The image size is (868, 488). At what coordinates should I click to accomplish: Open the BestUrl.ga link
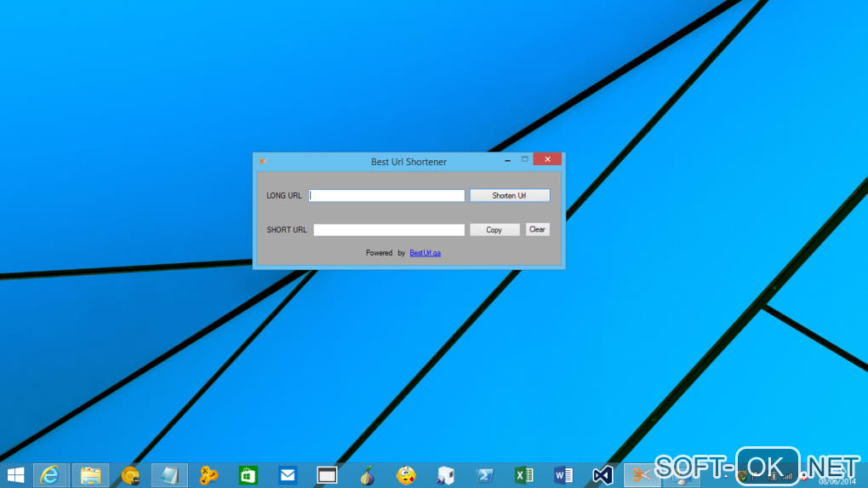(425, 253)
